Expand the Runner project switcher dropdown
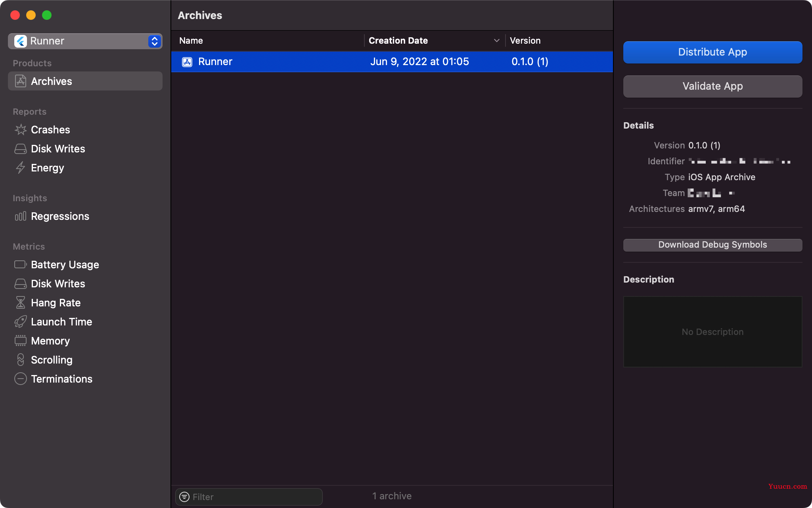 coord(154,40)
